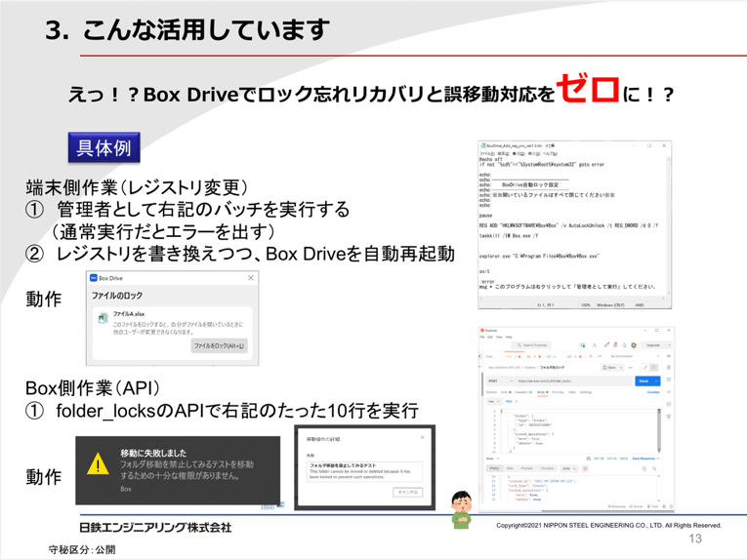Open the Text format dropdown in Postman
The image size is (747, 560).
[x=512, y=402]
